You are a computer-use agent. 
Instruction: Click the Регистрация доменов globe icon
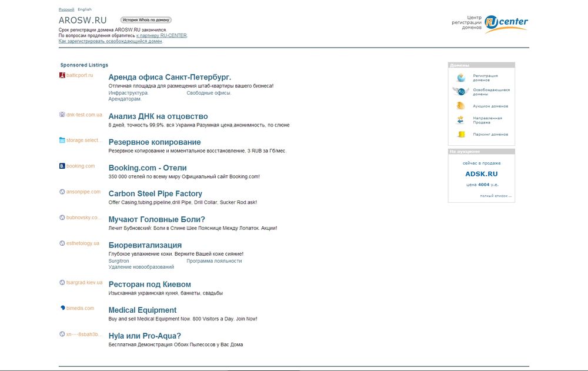[x=461, y=78]
